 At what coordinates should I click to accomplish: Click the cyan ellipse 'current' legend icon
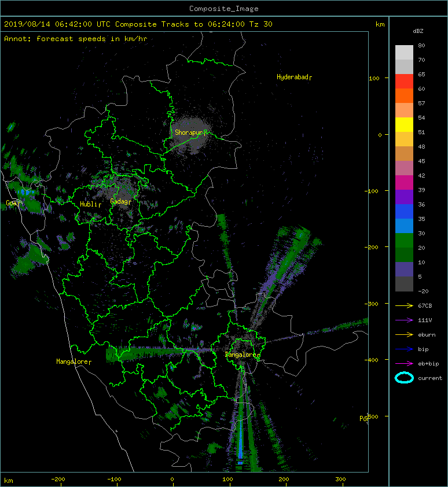(404, 378)
